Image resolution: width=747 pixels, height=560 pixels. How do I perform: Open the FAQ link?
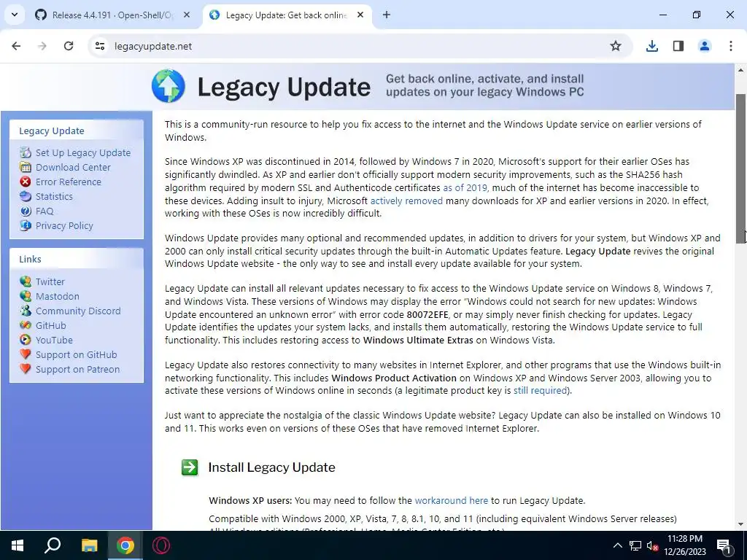(x=44, y=211)
